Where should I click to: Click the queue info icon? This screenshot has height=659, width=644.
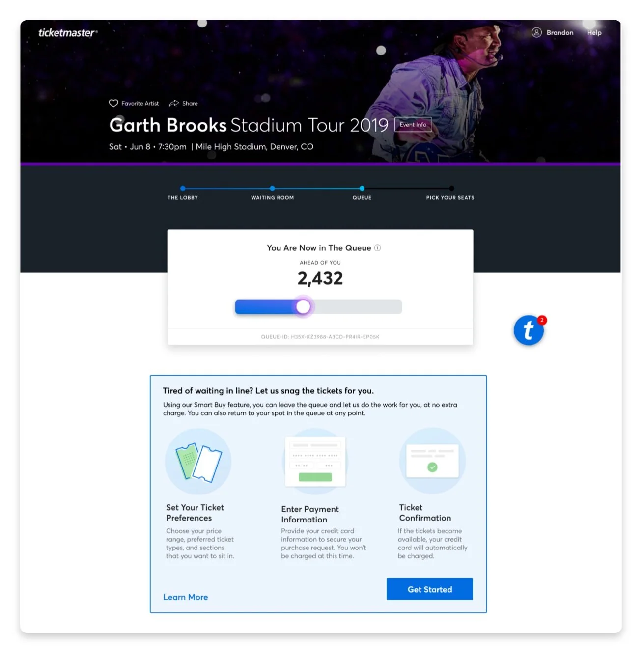pyautogui.click(x=378, y=248)
